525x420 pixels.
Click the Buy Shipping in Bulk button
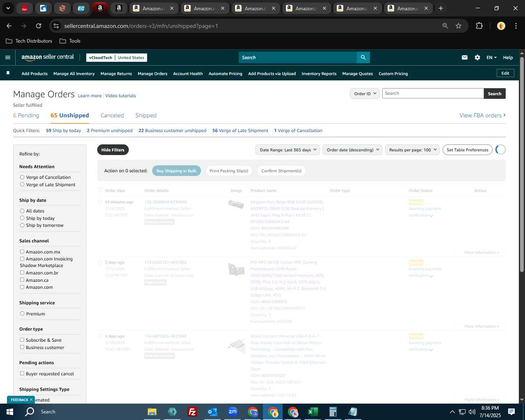[x=176, y=171]
